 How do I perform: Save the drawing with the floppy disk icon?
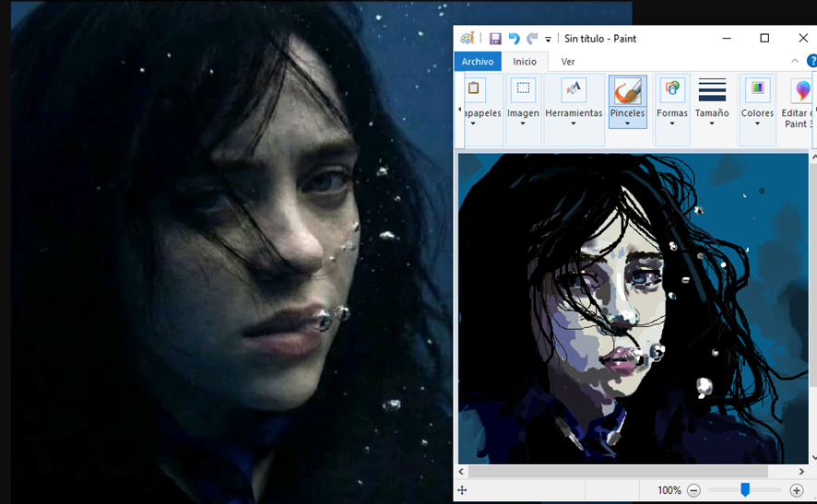click(x=495, y=39)
